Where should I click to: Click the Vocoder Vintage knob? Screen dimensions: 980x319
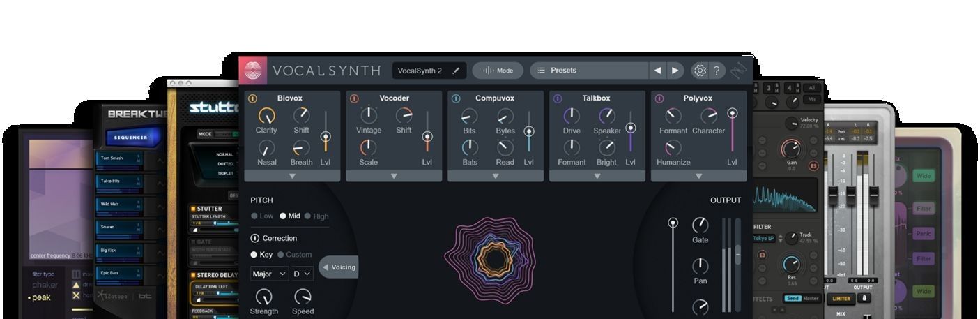click(368, 116)
